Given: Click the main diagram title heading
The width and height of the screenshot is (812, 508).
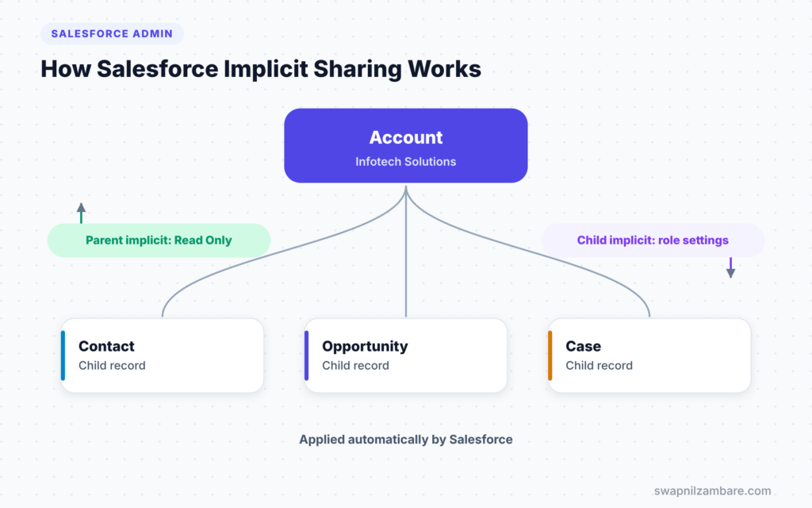Looking at the screenshot, I should 261,69.
